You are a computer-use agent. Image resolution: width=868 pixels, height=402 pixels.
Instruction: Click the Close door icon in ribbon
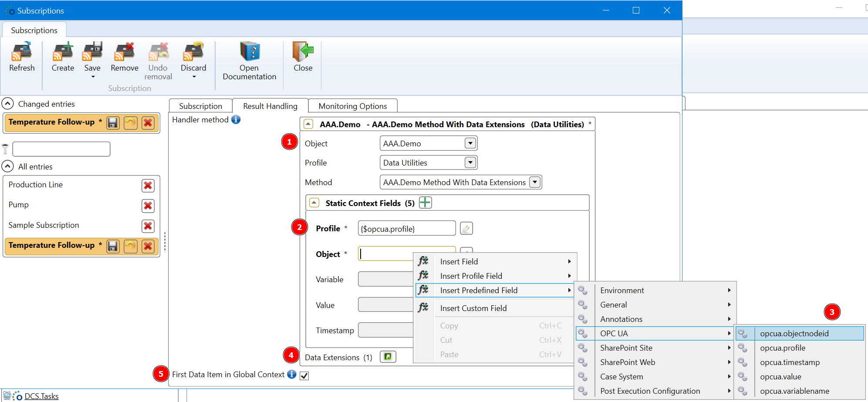coord(303,52)
